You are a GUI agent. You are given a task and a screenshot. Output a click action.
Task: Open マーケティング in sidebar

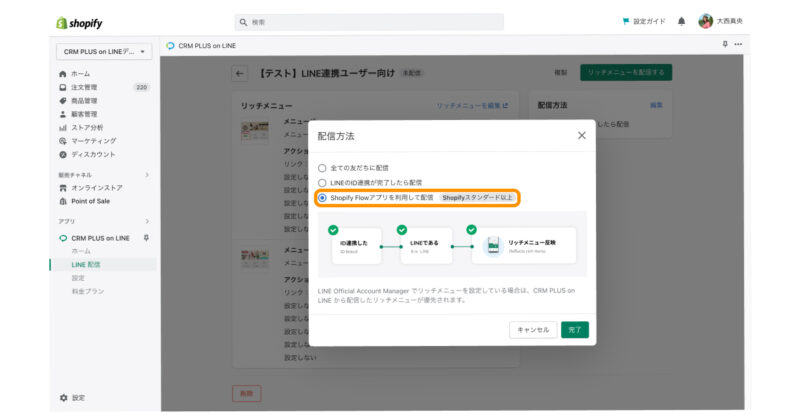[94, 141]
